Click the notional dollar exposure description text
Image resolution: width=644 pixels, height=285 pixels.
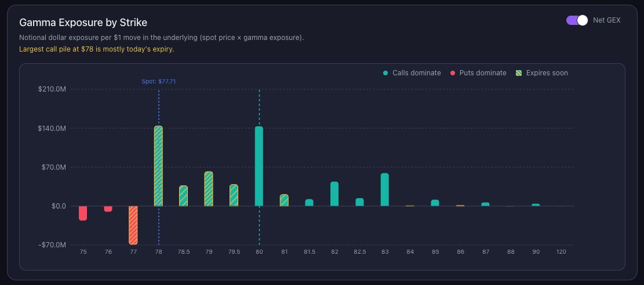coord(161,38)
